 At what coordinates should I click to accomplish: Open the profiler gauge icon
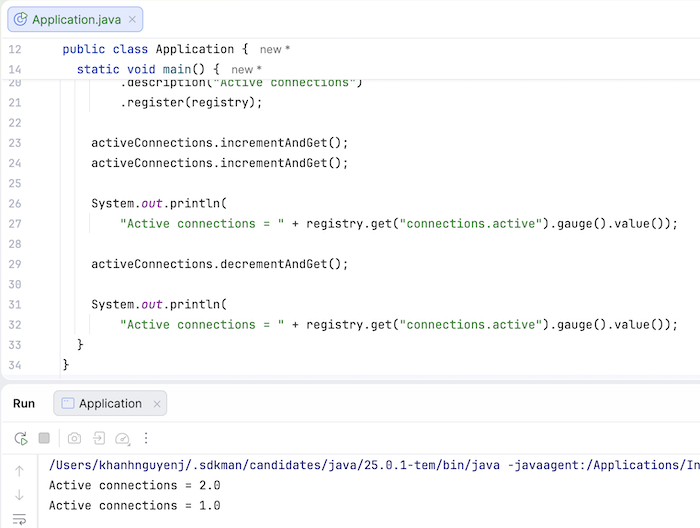[123, 438]
